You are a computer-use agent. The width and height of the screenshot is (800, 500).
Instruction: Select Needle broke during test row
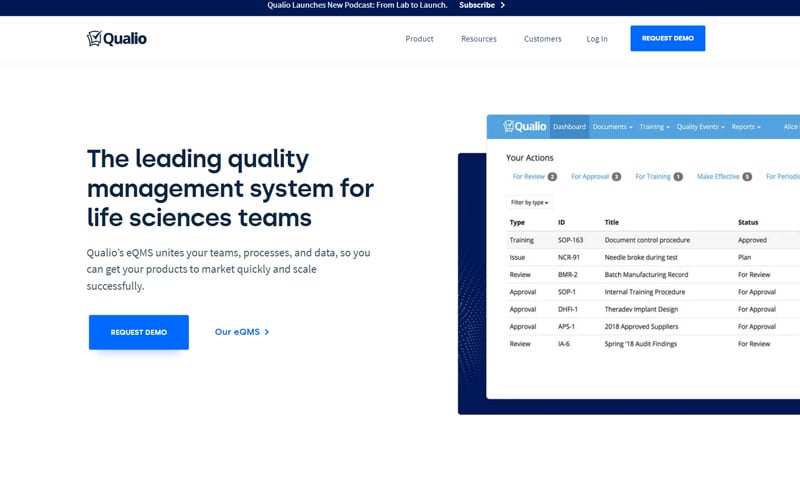tap(653, 257)
